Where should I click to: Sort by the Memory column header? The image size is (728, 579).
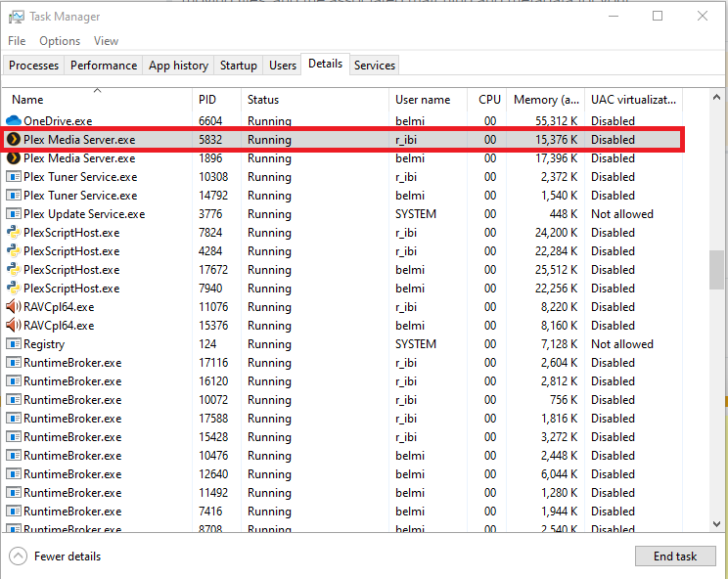pyautogui.click(x=546, y=100)
